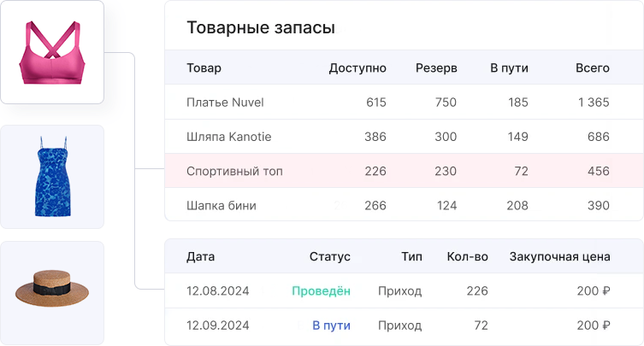Screen dimensions: 644x346
Task: Select the highlighted Спортивный топ row
Action: click(x=234, y=171)
